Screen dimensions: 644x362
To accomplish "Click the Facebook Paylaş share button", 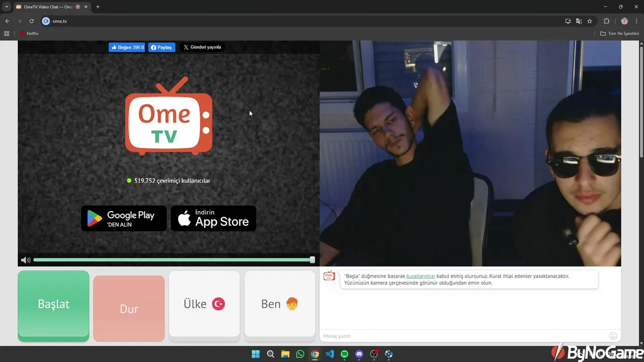I will click(x=162, y=47).
